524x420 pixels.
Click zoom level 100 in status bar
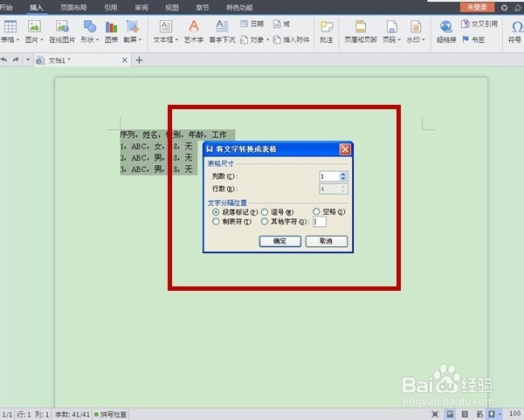point(515,414)
